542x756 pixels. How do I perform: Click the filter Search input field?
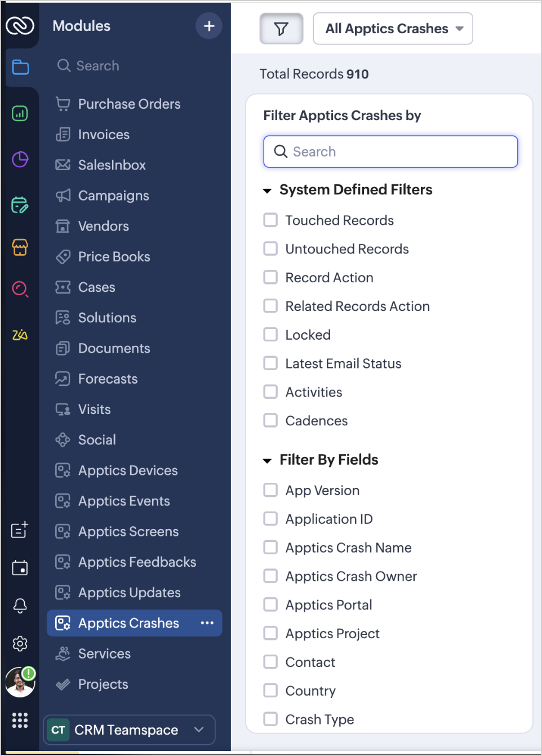[390, 152]
